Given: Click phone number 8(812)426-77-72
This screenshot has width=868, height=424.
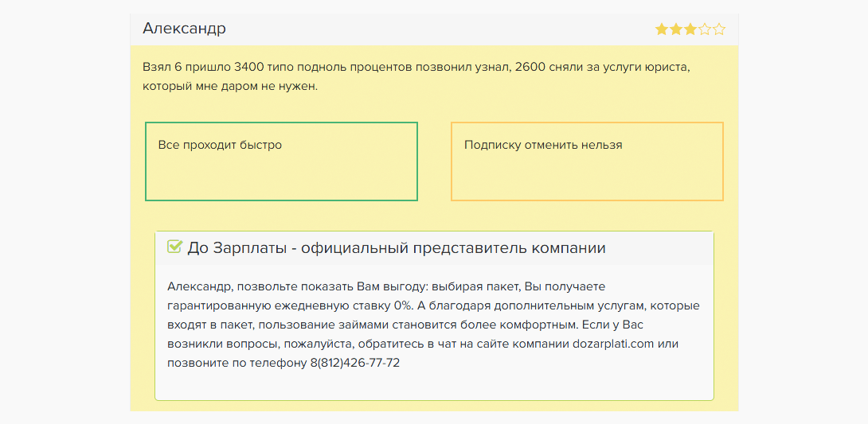Looking at the screenshot, I should pyautogui.click(x=355, y=364).
